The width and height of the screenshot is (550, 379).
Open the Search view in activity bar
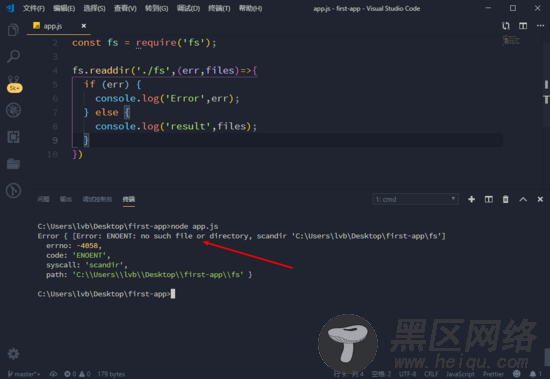click(13, 56)
